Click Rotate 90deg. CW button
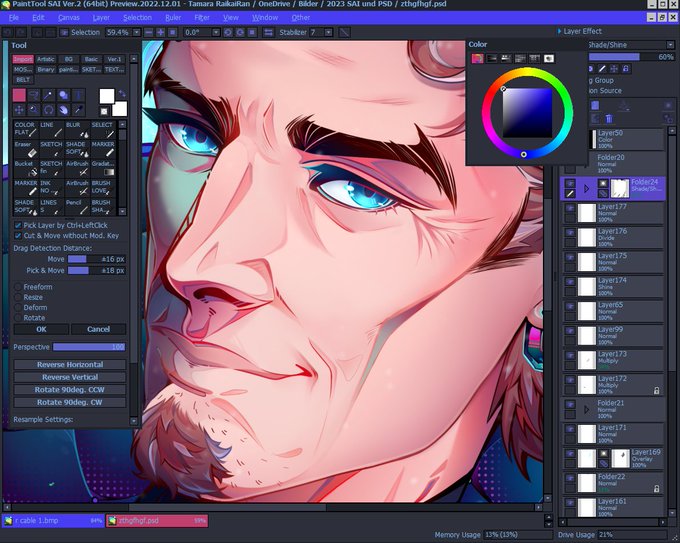 pyautogui.click(x=70, y=402)
